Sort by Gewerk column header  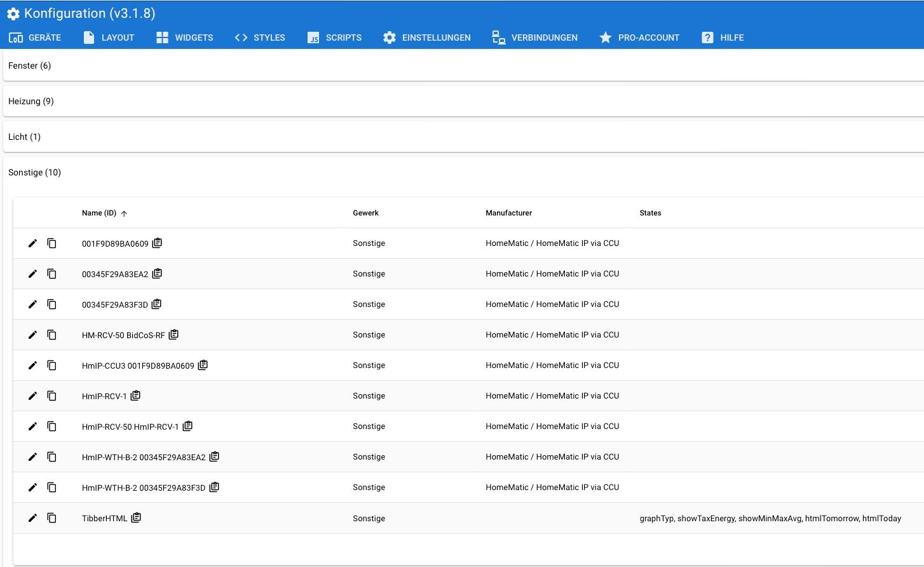tap(366, 213)
